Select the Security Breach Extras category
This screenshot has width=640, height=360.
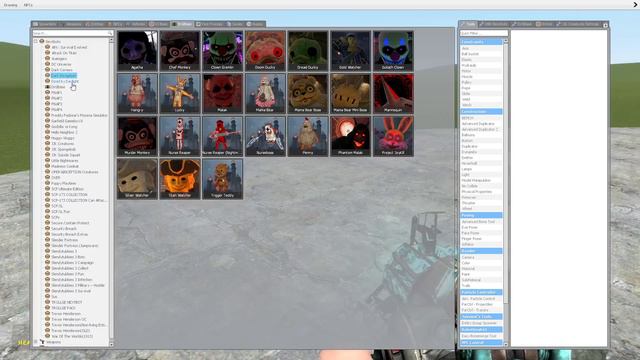click(69, 234)
